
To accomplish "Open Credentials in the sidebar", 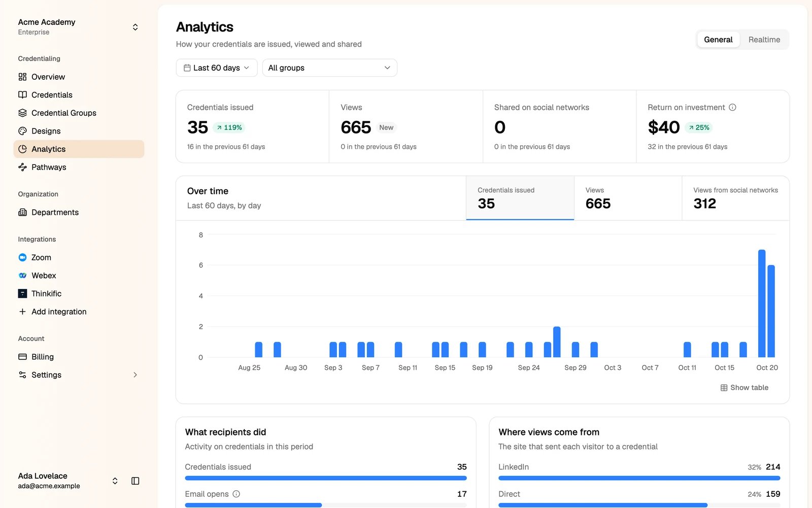I will click(x=79, y=95).
